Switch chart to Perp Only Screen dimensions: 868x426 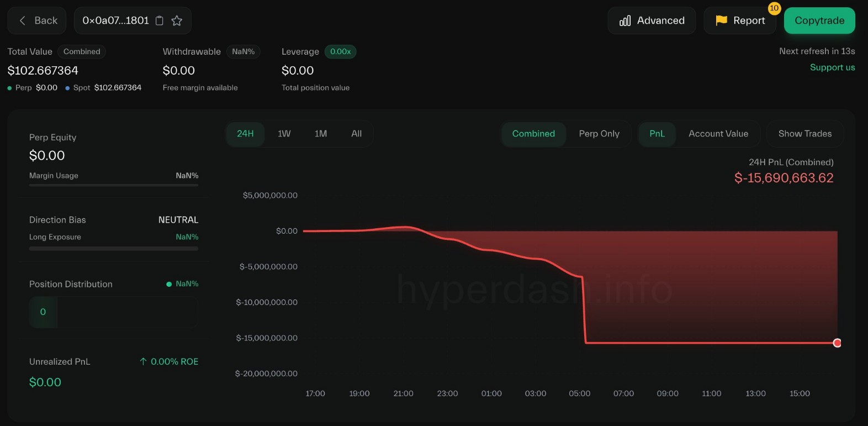coord(599,134)
